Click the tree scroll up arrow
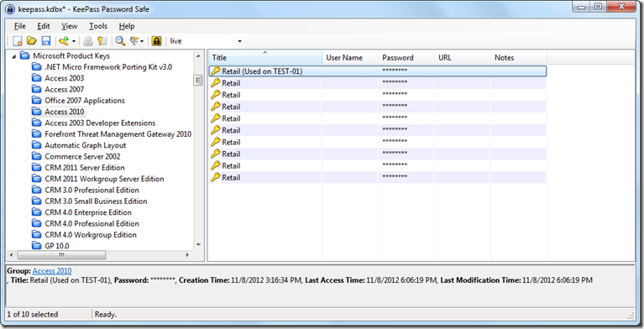644x329 pixels. [198, 56]
